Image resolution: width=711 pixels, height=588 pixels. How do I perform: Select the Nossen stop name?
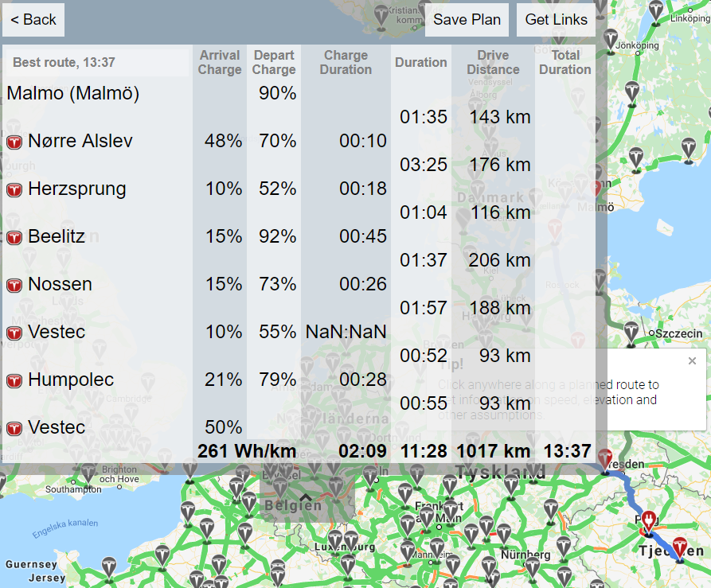coord(61,285)
